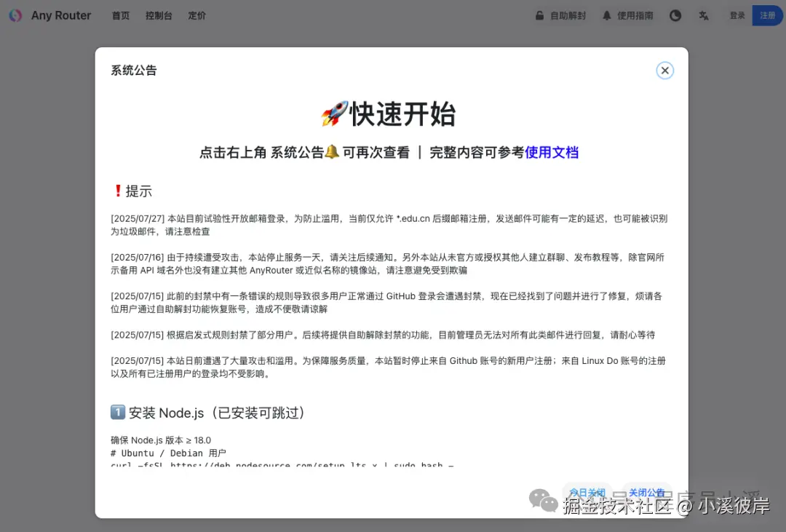Image resolution: width=786 pixels, height=532 pixels.
Task: Toggle dark mode with the moon icon
Action: 675,15
